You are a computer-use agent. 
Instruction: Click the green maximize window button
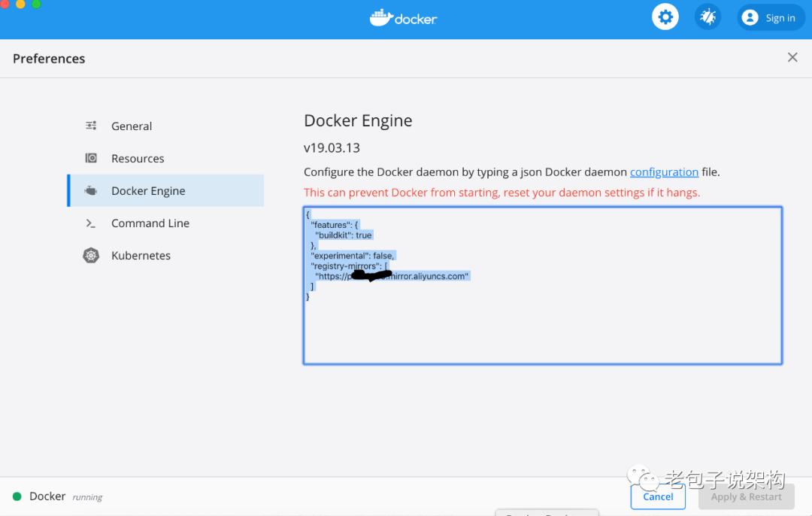coord(36,4)
